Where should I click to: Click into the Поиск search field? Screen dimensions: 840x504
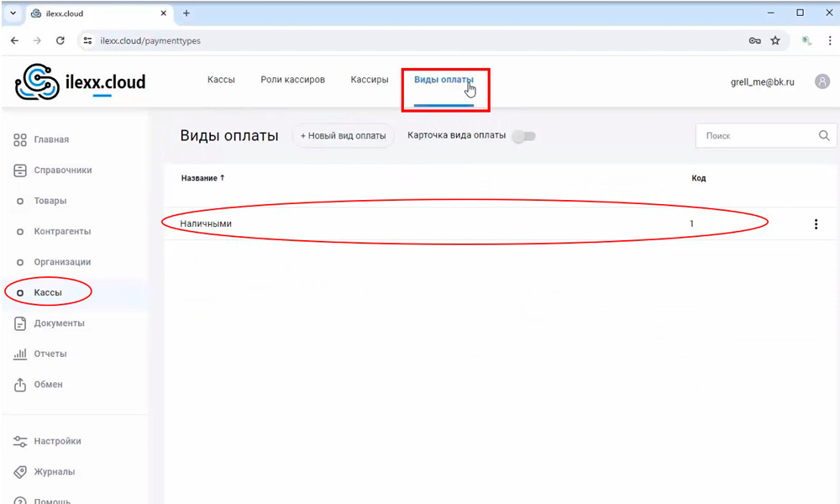pyautogui.click(x=756, y=135)
